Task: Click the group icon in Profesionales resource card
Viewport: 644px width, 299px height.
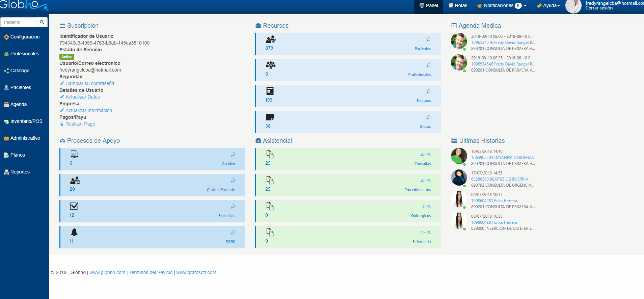Action: pyautogui.click(x=270, y=65)
